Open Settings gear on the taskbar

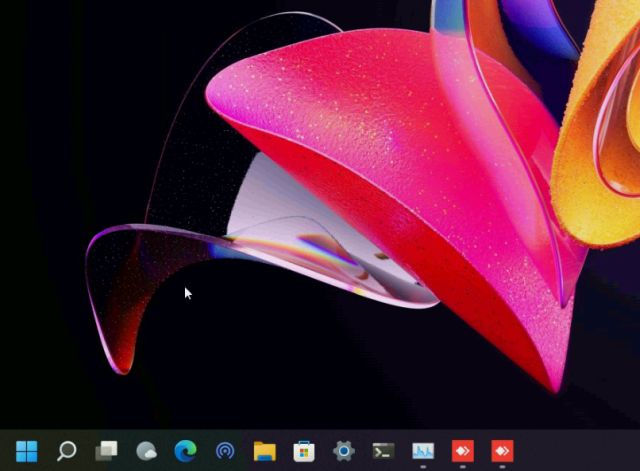pyautogui.click(x=343, y=451)
